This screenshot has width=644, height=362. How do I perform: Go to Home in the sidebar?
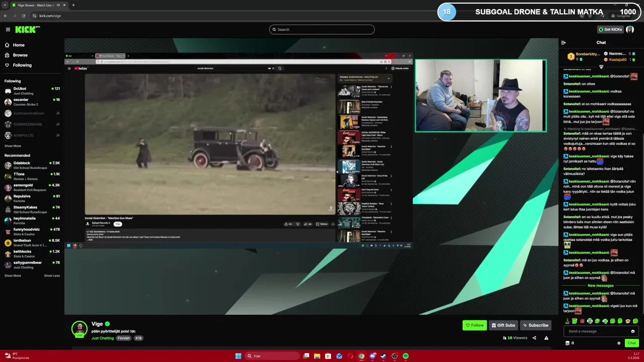click(x=19, y=45)
